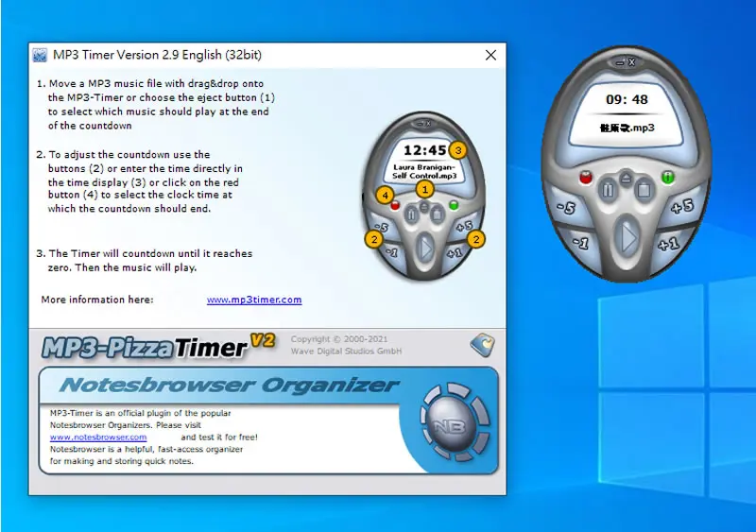
Task: Subtract five minutes with the -5 button
Action: point(566,207)
